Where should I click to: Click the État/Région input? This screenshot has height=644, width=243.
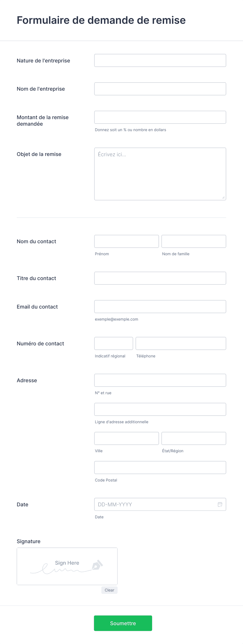point(194,438)
